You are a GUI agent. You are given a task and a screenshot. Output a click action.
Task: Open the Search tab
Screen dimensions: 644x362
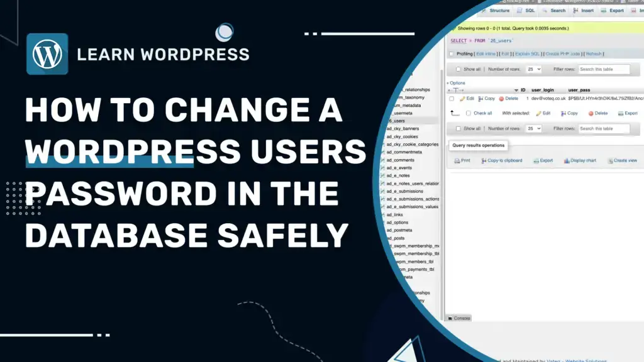pyautogui.click(x=558, y=11)
